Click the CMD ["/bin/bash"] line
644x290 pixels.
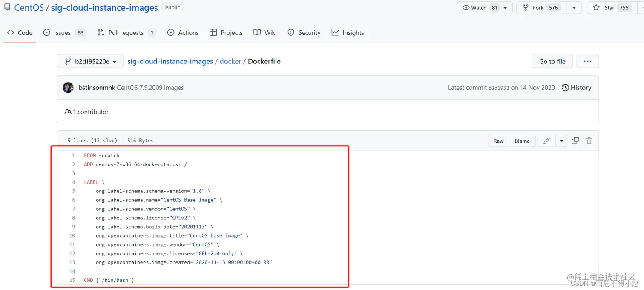click(x=109, y=280)
